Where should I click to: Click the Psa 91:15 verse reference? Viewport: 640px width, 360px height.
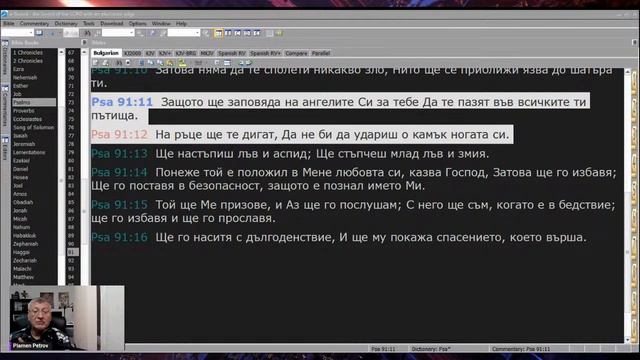119,205
